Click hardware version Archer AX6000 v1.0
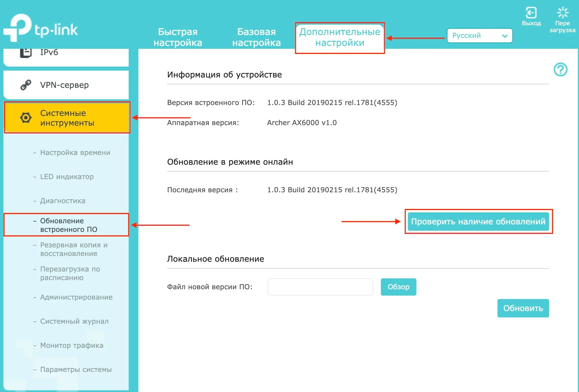The image size is (579, 392). click(302, 123)
